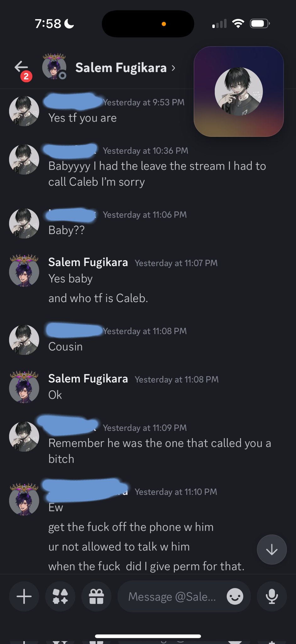This screenshot has width=296, height=644.
Task: Type in the Message @Sale… field
Action: (x=172, y=597)
